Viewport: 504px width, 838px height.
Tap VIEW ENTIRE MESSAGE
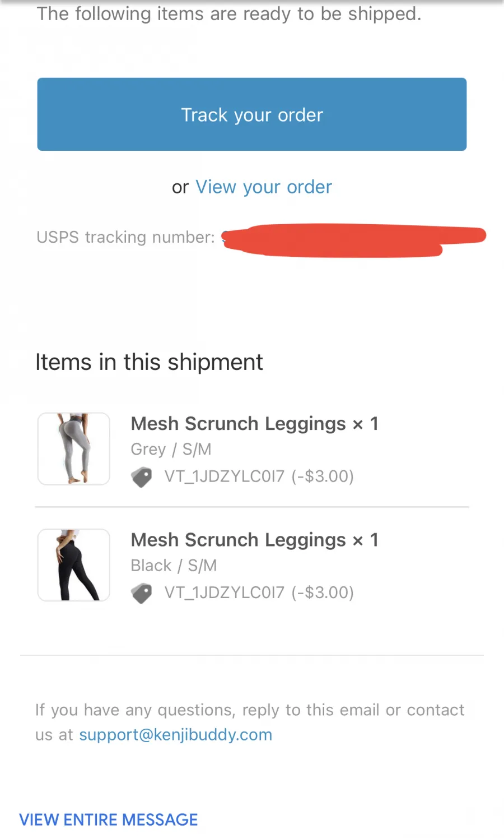point(109,820)
